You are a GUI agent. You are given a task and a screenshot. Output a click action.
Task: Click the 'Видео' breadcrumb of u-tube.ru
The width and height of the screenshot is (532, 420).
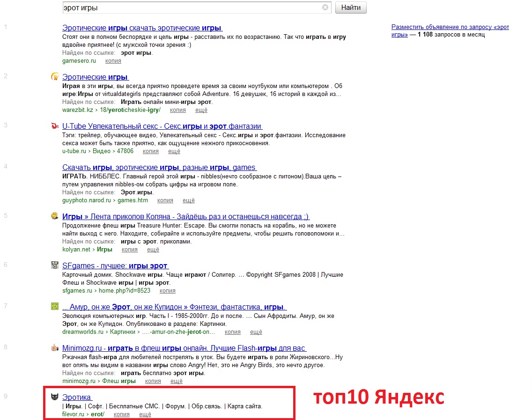pos(102,151)
